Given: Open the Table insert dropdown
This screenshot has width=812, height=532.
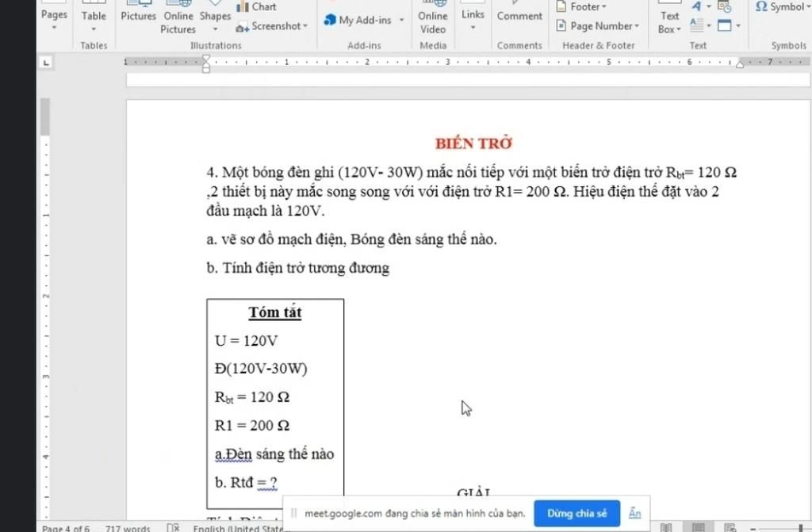Looking at the screenshot, I should click(x=94, y=17).
